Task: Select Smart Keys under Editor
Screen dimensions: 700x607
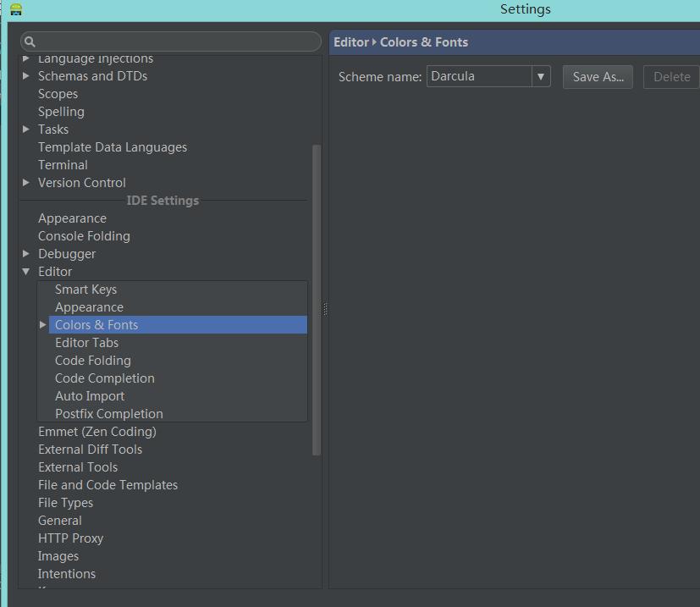Action: tap(85, 290)
